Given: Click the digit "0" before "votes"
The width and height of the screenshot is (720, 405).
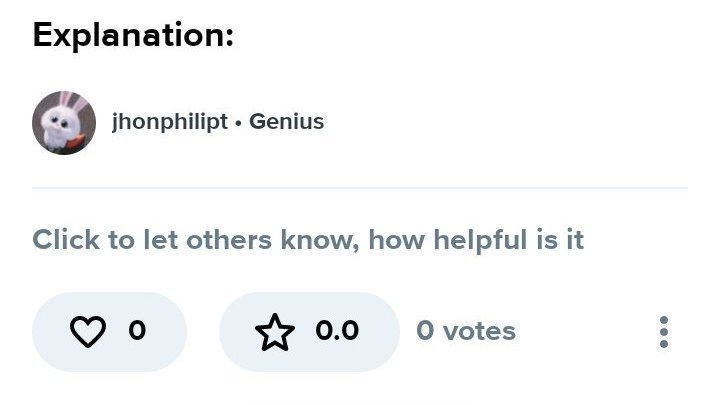Looking at the screenshot, I should (425, 331).
